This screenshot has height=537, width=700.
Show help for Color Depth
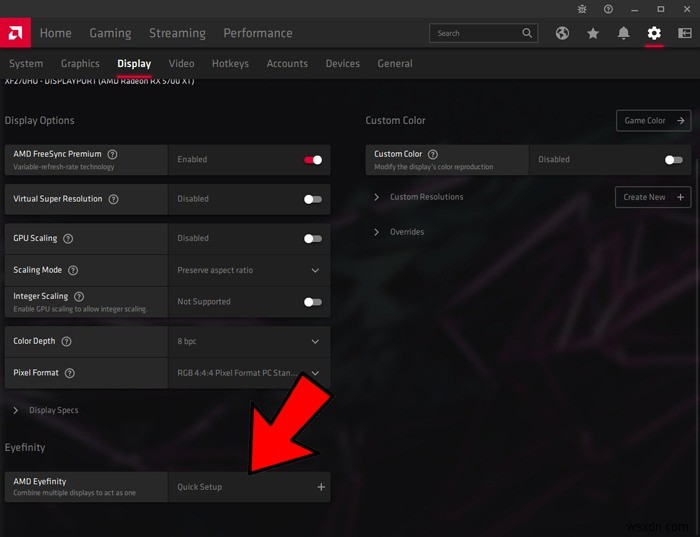66,341
